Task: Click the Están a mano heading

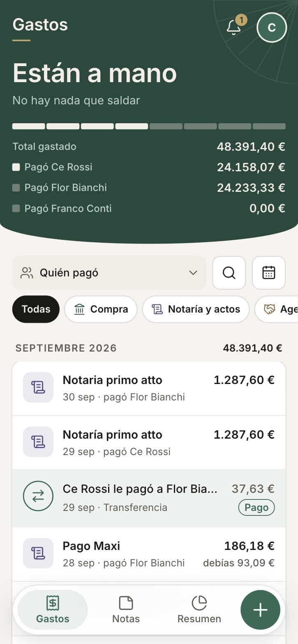Action: pyautogui.click(x=95, y=73)
